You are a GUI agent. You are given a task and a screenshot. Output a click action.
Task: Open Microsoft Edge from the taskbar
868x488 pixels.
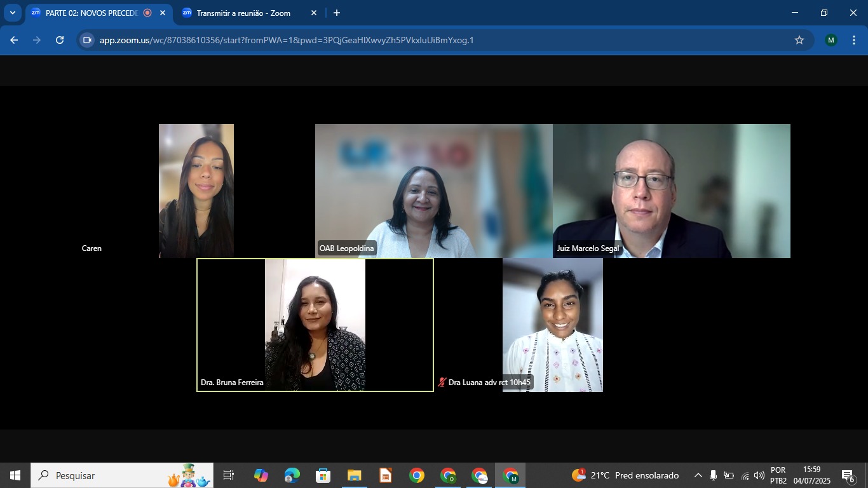pos(292,475)
